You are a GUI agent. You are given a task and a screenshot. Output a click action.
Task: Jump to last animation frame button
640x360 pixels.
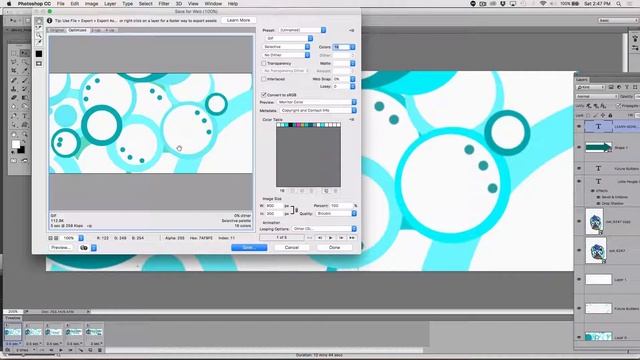(352, 238)
